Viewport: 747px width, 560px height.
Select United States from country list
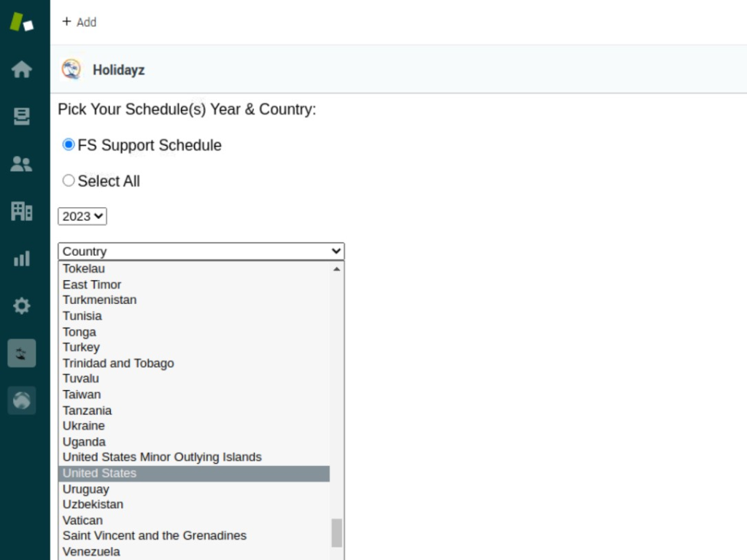(99, 473)
